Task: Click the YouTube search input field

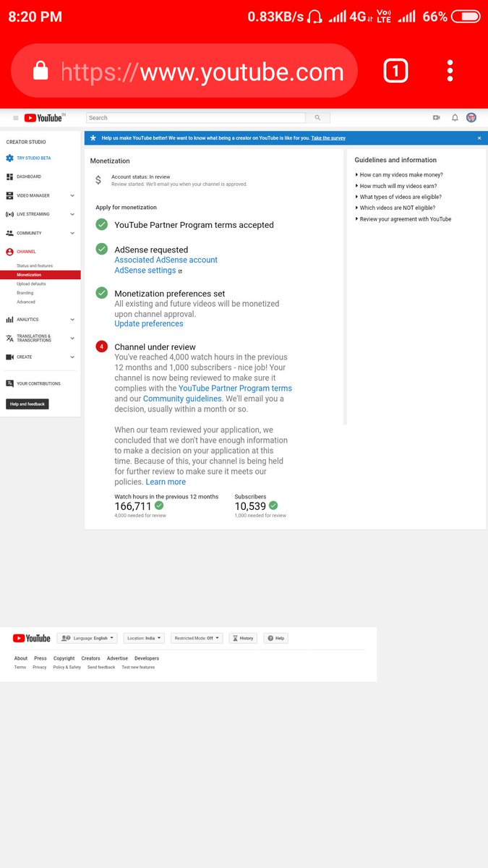Action: [x=195, y=118]
